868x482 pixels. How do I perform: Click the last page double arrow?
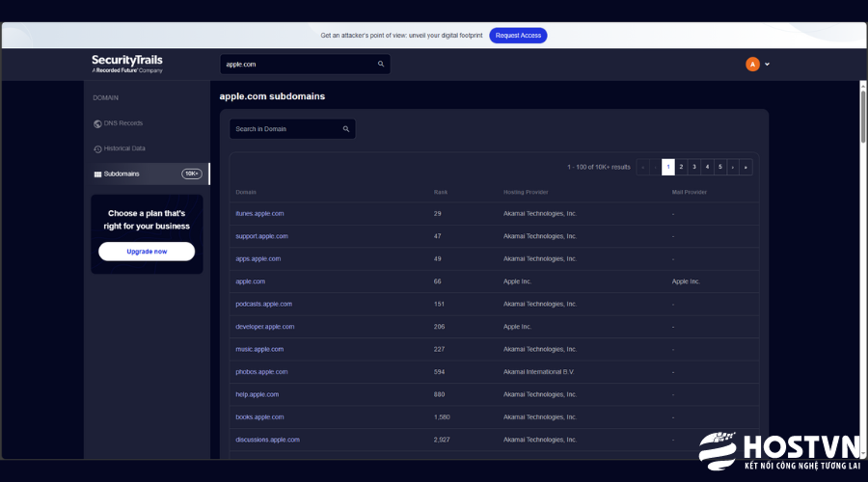746,167
